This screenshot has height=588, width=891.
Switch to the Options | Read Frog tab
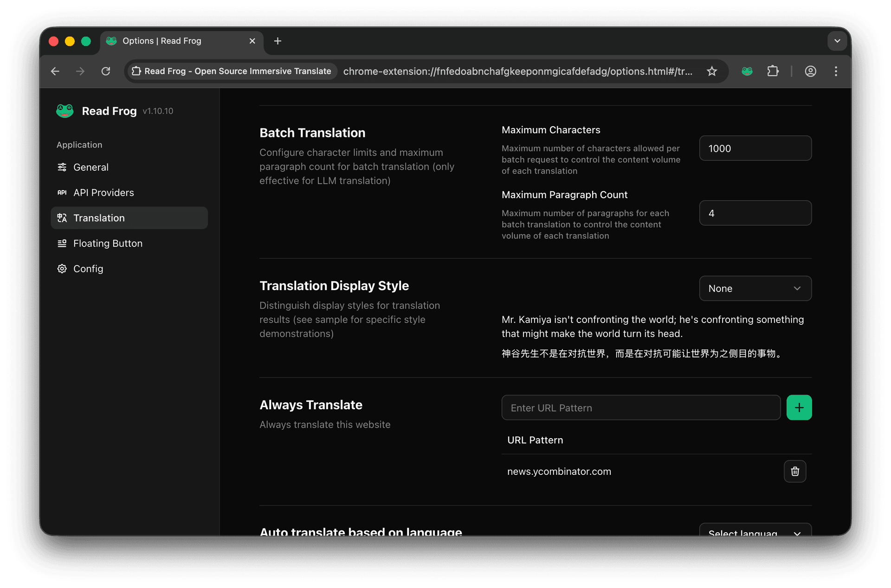(x=161, y=41)
